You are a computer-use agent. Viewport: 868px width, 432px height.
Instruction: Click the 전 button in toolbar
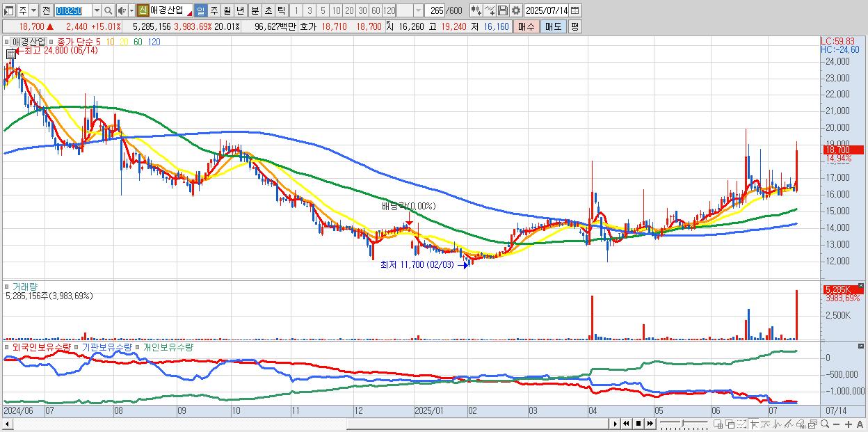46,10
